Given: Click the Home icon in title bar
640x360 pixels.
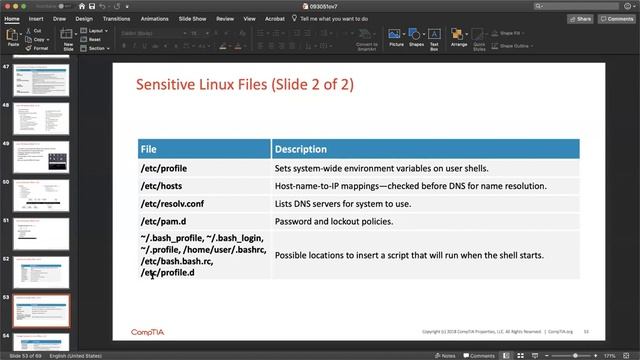Looking at the screenshot, I should click(x=82, y=6).
